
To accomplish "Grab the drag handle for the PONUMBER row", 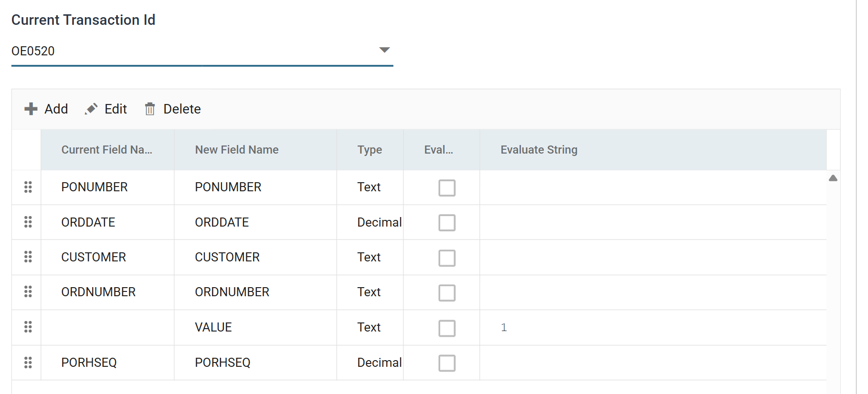I will click(28, 187).
